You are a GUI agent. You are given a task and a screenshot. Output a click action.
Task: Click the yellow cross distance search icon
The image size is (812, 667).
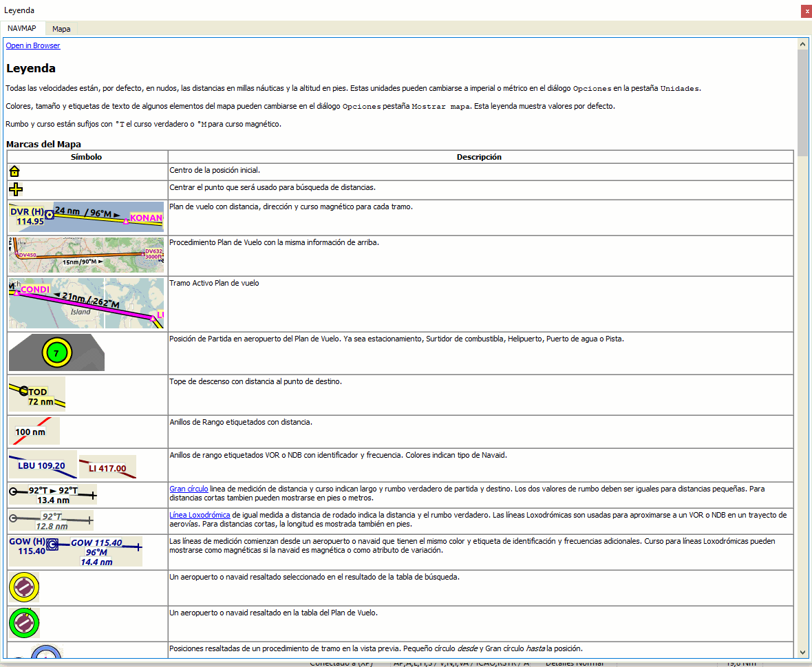16,189
